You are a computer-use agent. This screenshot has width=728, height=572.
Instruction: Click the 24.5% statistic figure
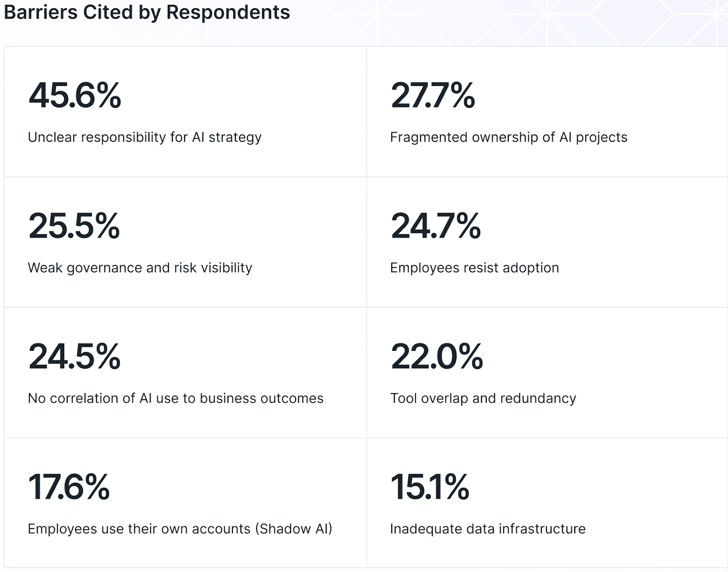pyautogui.click(x=75, y=357)
